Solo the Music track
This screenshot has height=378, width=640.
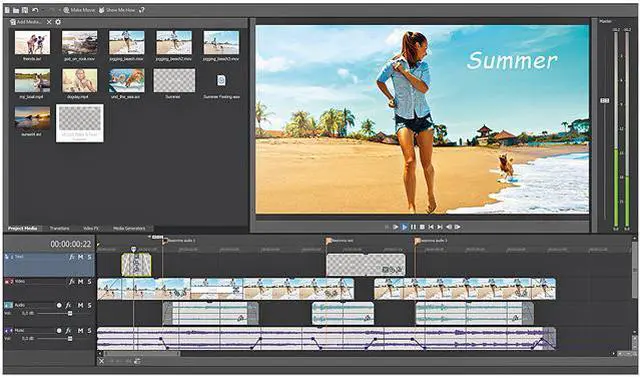89,331
